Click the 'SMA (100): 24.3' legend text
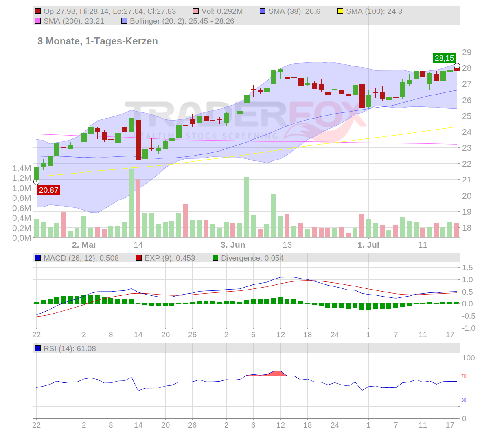504x433 pixels. (x=374, y=11)
